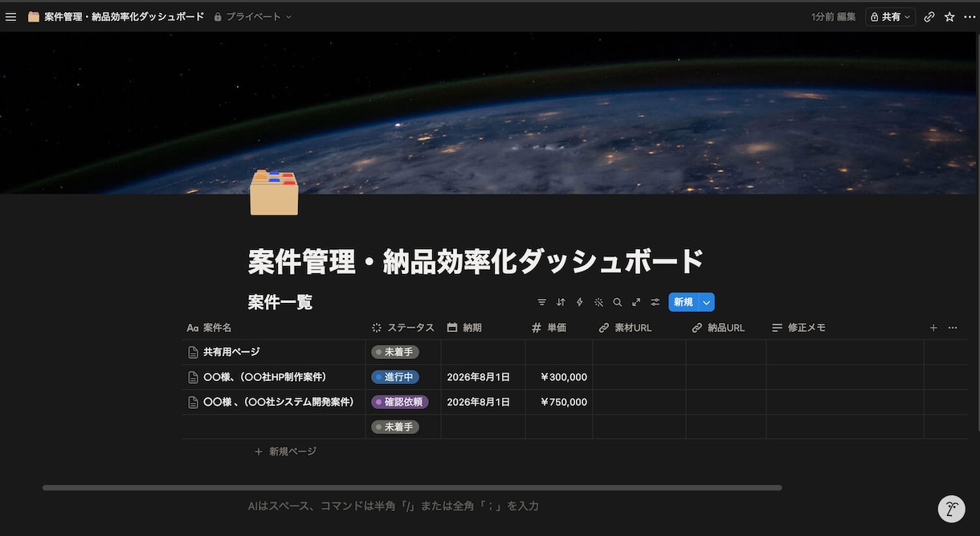
Task: Search the database with magnifier icon
Action: [x=617, y=302]
